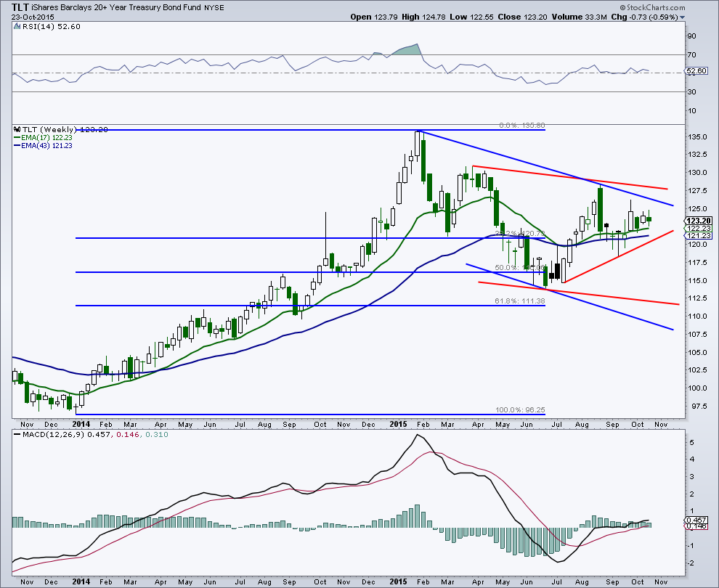Click the 122.23 EMA tag on price axis

click(x=699, y=228)
